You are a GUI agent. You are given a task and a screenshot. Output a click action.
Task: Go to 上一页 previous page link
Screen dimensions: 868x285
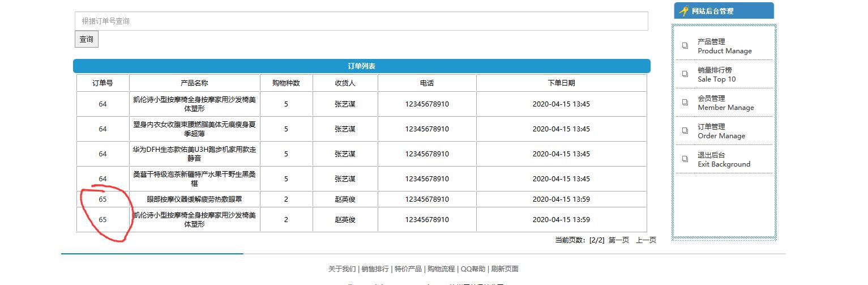pyautogui.click(x=645, y=240)
